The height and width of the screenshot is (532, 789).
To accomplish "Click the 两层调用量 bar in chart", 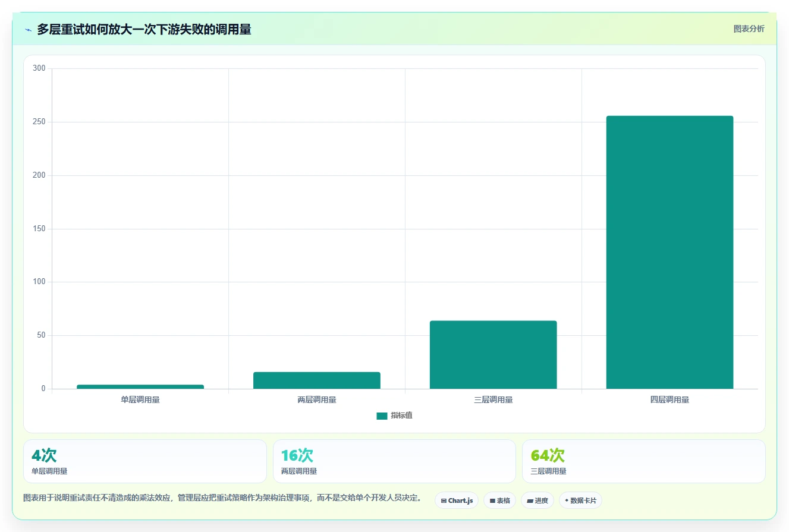I will 317,380.
